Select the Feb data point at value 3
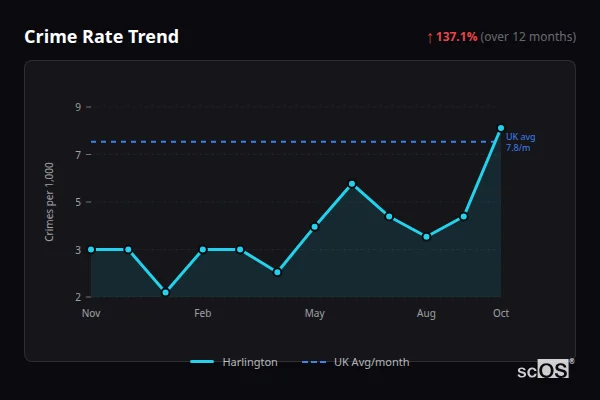The height and width of the screenshot is (400, 600). [203, 250]
